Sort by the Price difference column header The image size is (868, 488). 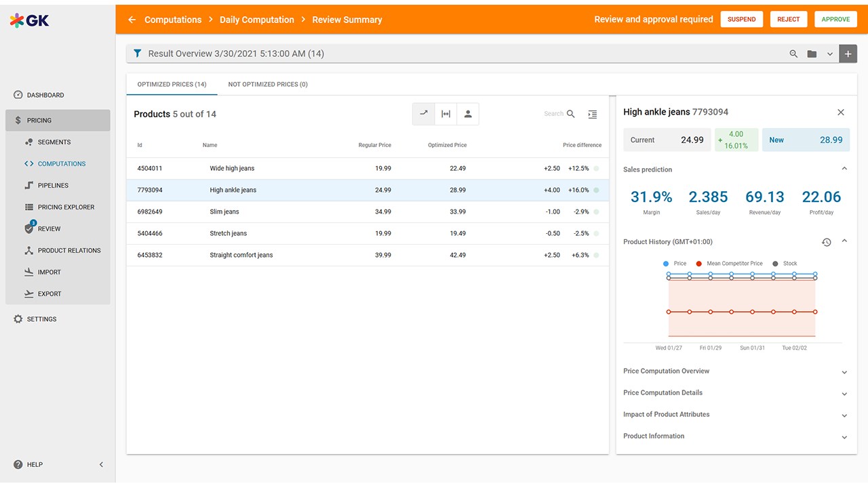(x=582, y=145)
